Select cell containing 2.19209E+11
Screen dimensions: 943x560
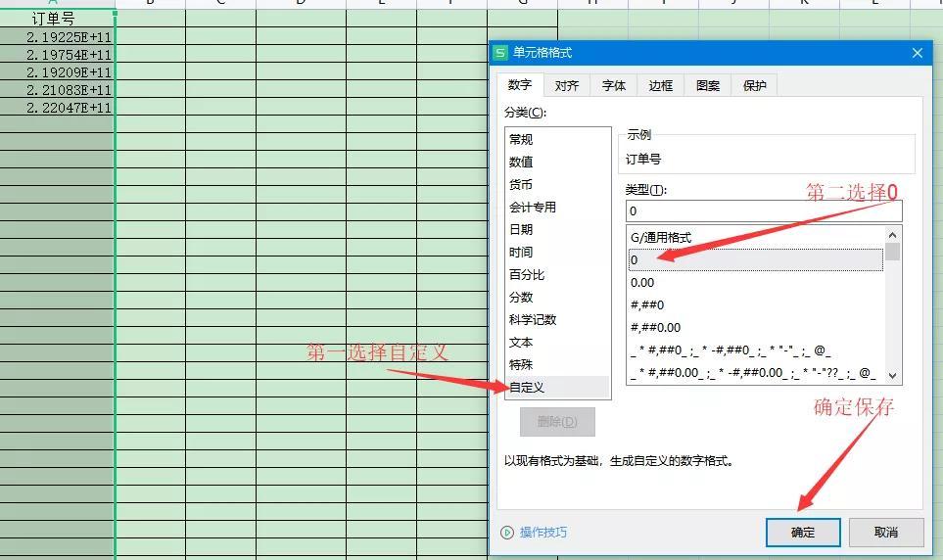tap(57, 72)
